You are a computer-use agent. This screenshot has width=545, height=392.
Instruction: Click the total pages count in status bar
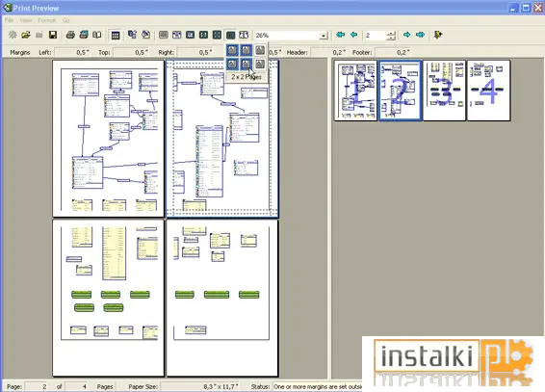77,386
